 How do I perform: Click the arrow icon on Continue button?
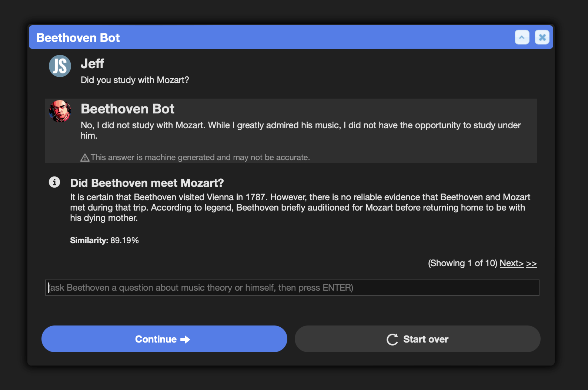coord(185,339)
